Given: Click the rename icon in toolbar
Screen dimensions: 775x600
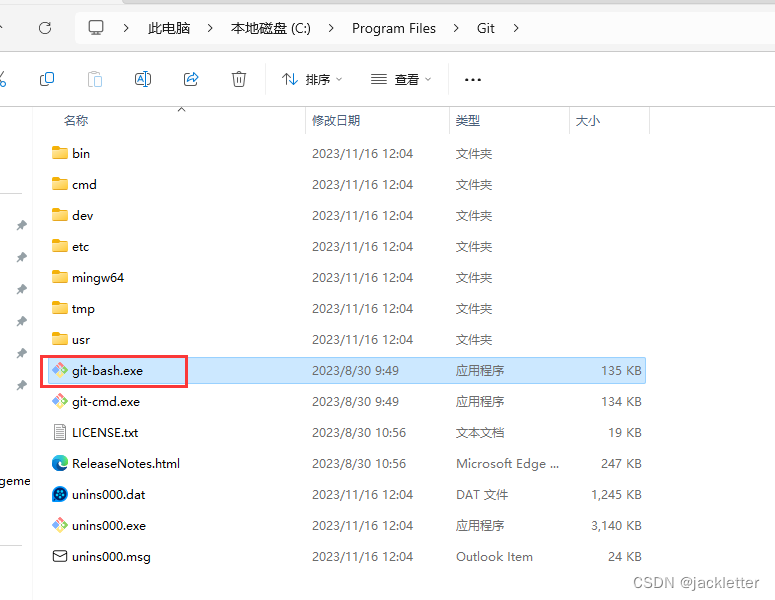Looking at the screenshot, I should [143, 79].
